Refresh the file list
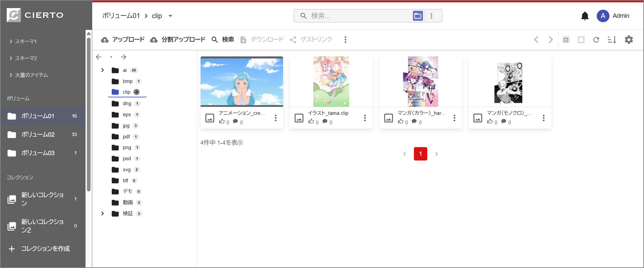 click(x=596, y=40)
